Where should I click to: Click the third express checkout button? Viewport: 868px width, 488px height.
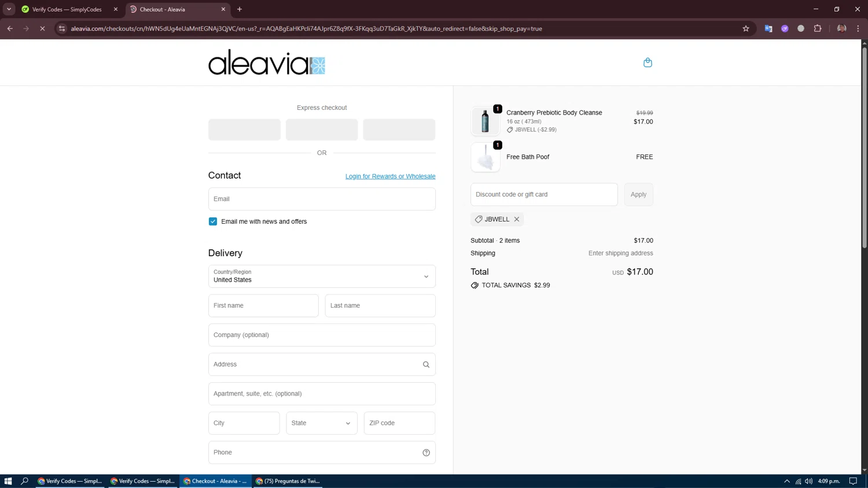(x=399, y=130)
